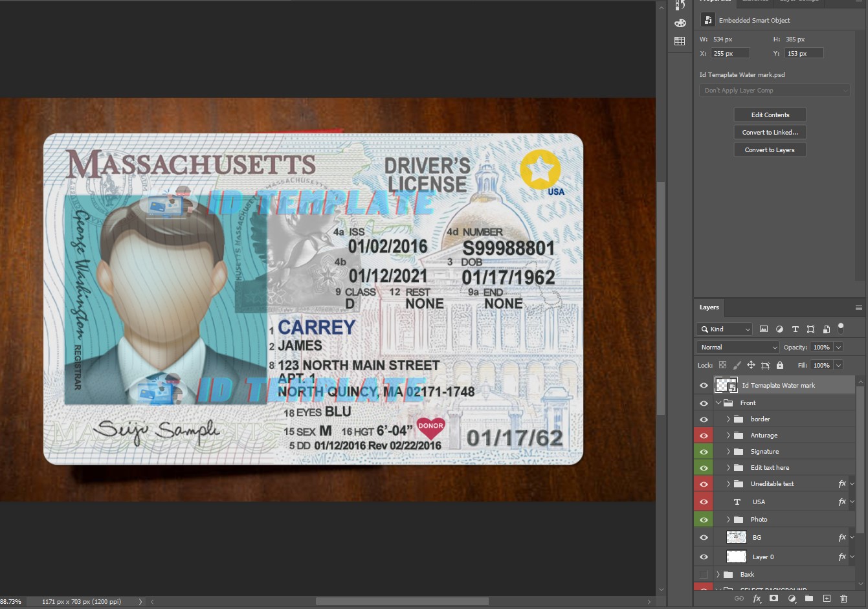This screenshot has width=868, height=609.
Task: Expand effects list on Layer 0
Action: pos(852,557)
